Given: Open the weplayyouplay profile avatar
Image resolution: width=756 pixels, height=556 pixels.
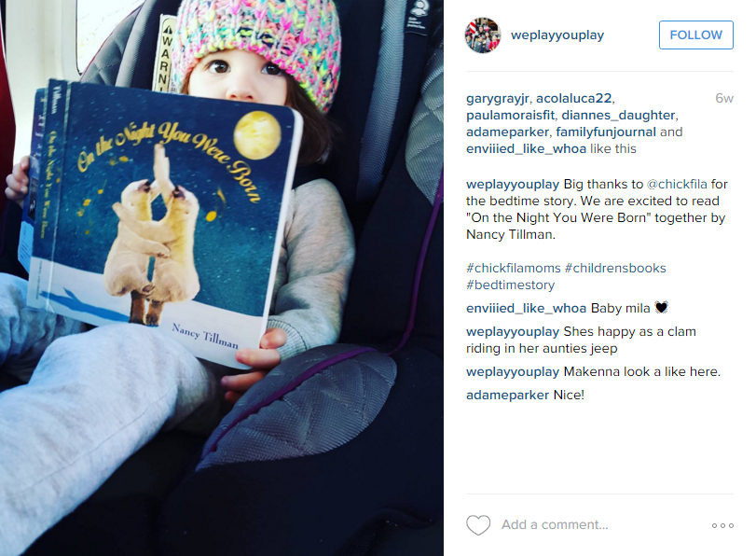Looking at the screenshot, I should coord(483,35).
